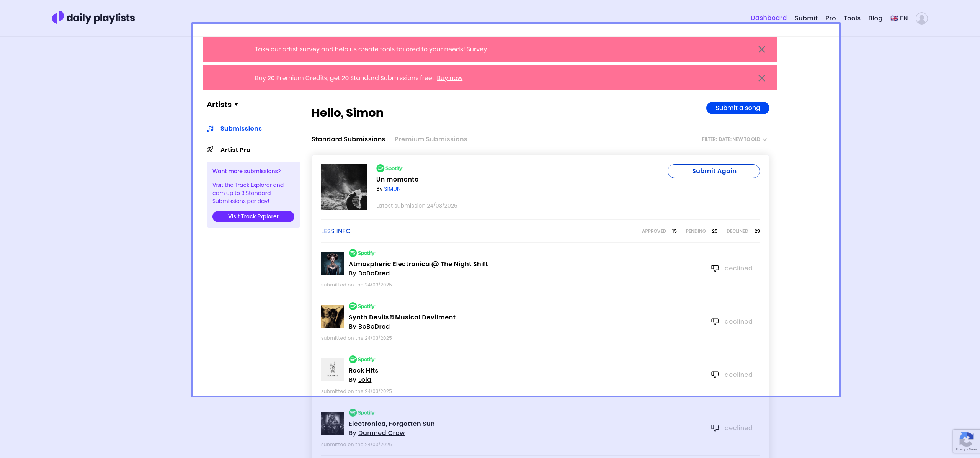Viewport: 980px width, 458px height.
Task: Click the Submissions music note icon
Action: tap(210, 129)
